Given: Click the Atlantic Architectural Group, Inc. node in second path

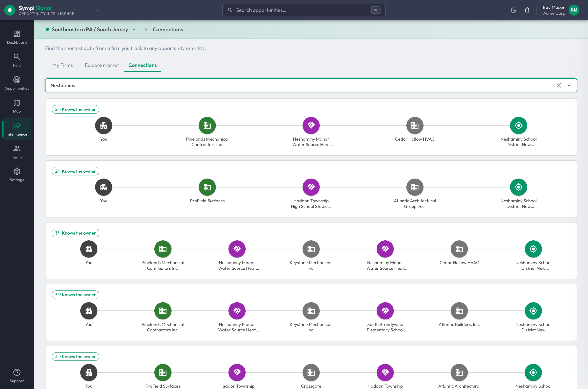Looking at the screenshot, I should point(415,187).
